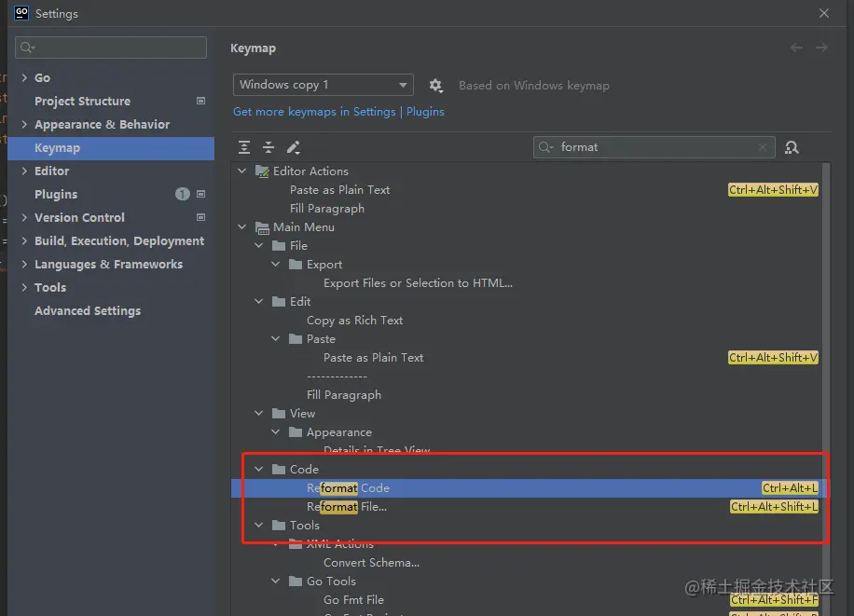Clear the 'format' search with the X icon
The image size is (854, 616).
coord(763,147)
